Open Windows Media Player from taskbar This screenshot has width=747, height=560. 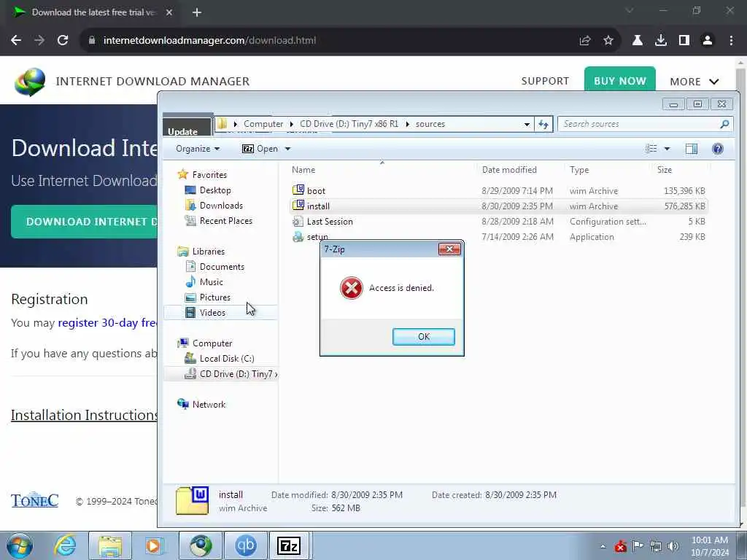[x=155, y=545]
